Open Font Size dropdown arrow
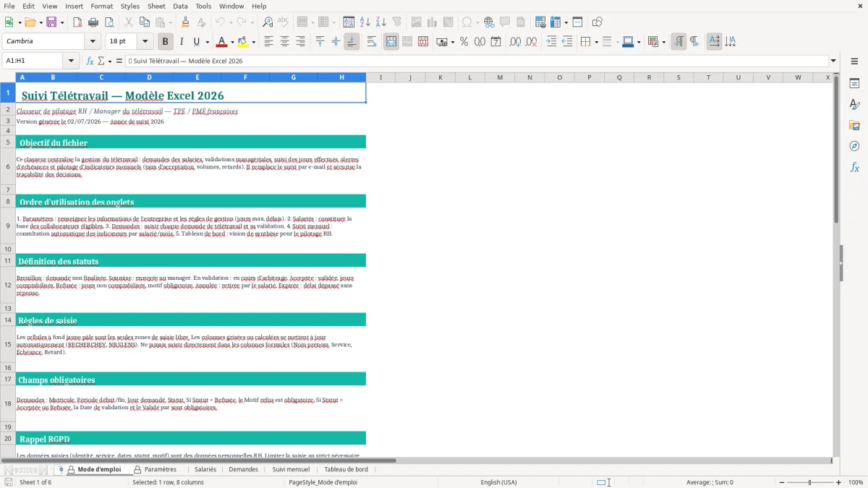The image size is (868, 488). [145, 42]
